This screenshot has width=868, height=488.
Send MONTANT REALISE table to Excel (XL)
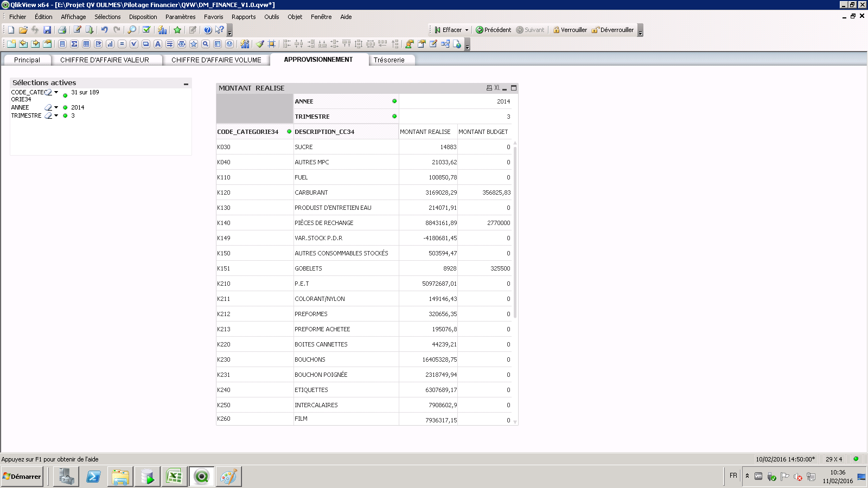click(x=497, y=88)
